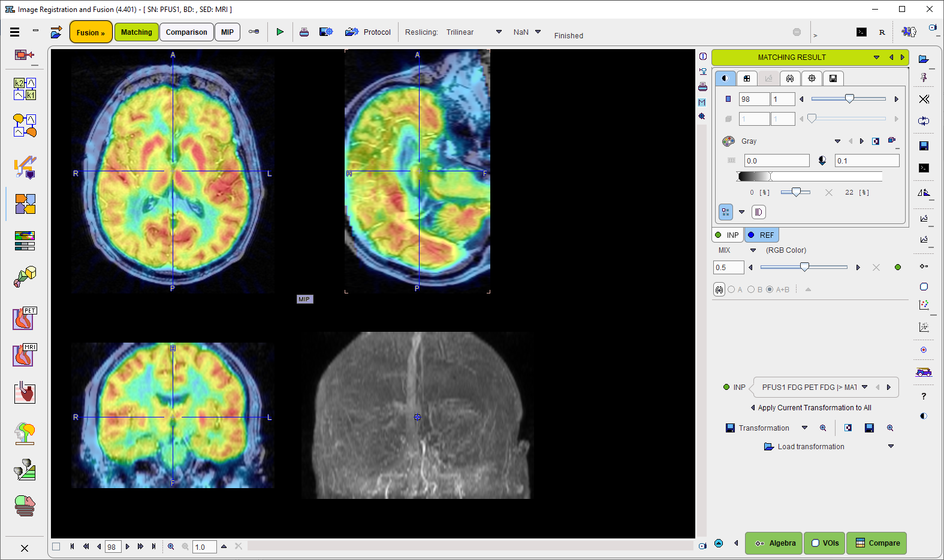
Task: Open the fusion puzzle-pieces tool in sidebar
Action: pos(25,204)
